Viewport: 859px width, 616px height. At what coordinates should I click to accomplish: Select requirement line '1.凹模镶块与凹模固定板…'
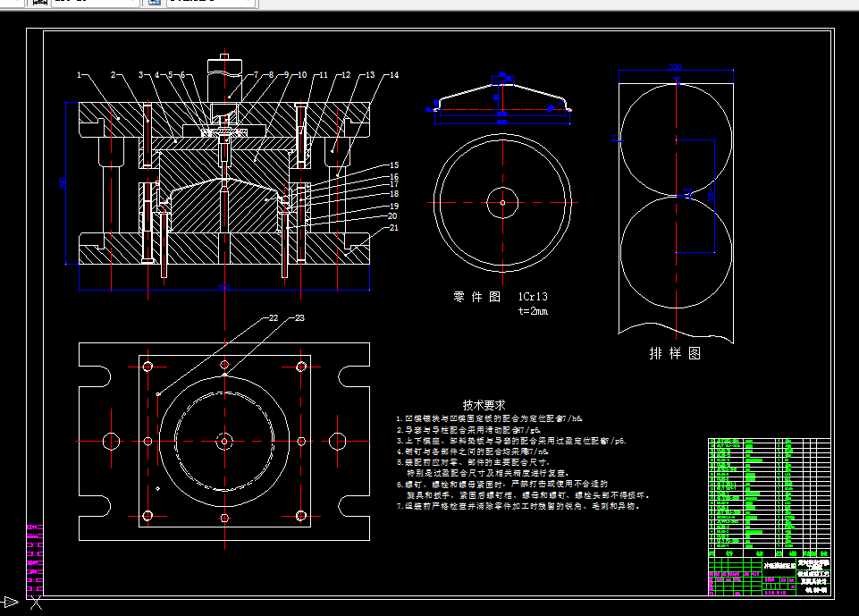[x=489, y=418]
